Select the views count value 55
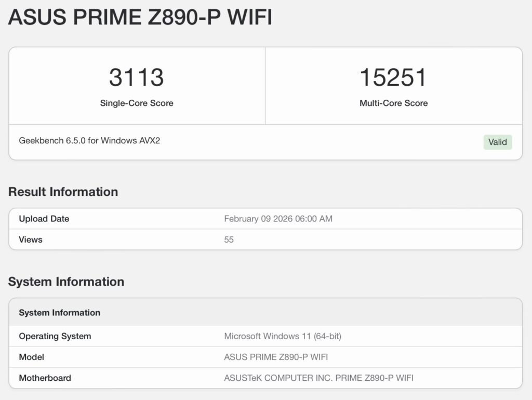 click(x=229, y=239)
